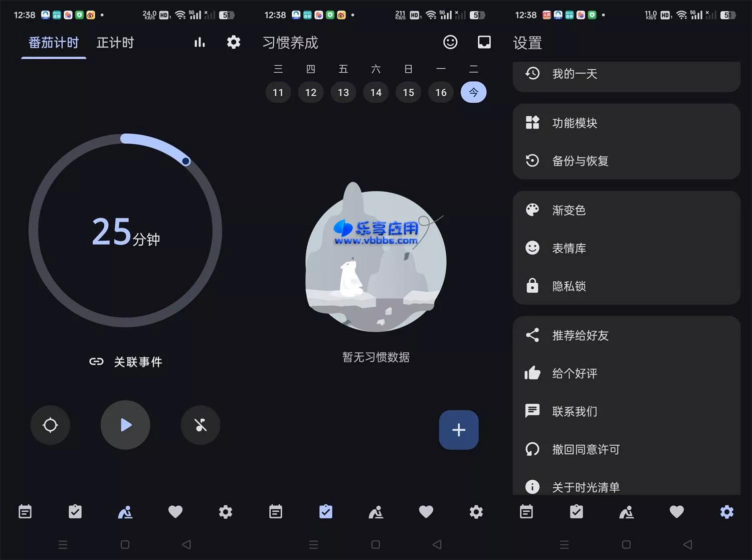
Task: Open the 渐变色 palette icon in settings
Action: click(x=532, y=210)
